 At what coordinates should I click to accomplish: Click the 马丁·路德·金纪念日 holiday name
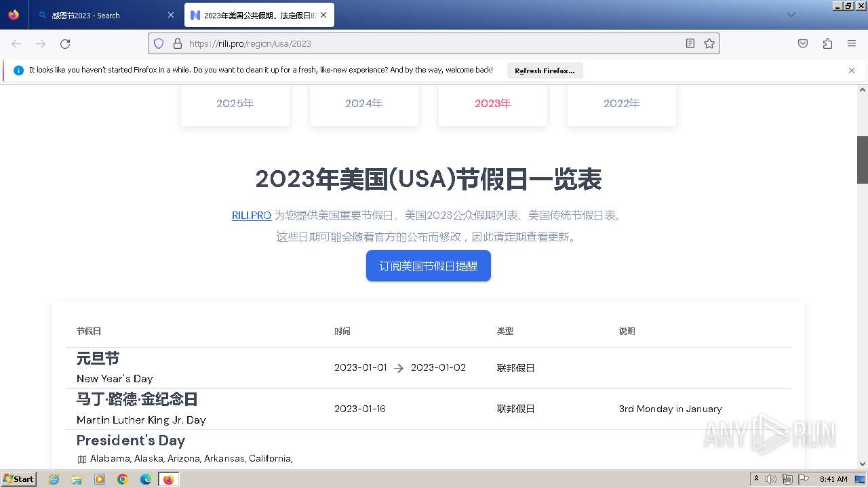(x=137, y=399)
